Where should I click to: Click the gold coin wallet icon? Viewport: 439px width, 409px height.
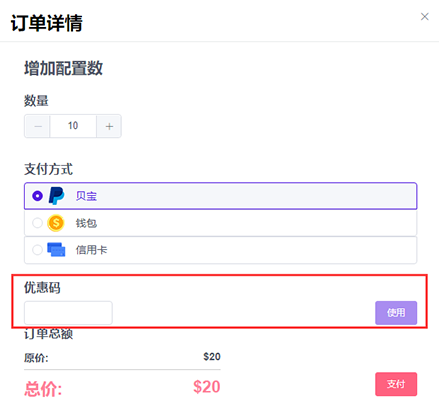point(56,223)
